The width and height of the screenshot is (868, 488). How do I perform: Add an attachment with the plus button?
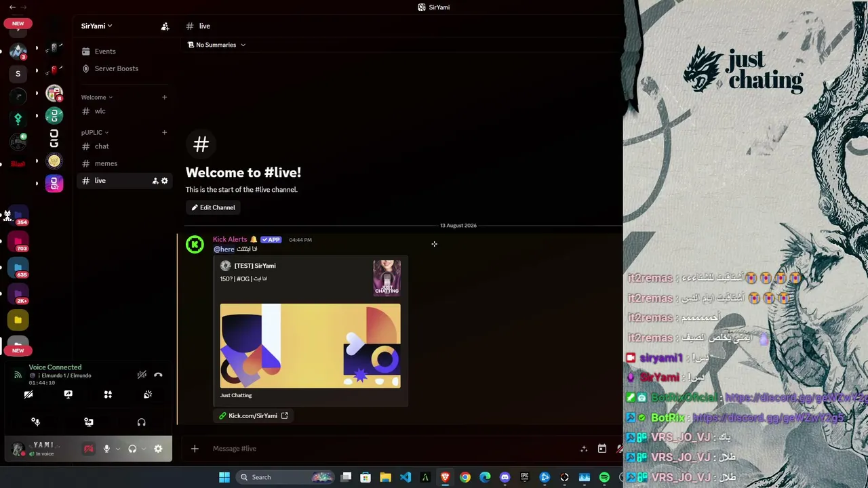tap(195, 449)
